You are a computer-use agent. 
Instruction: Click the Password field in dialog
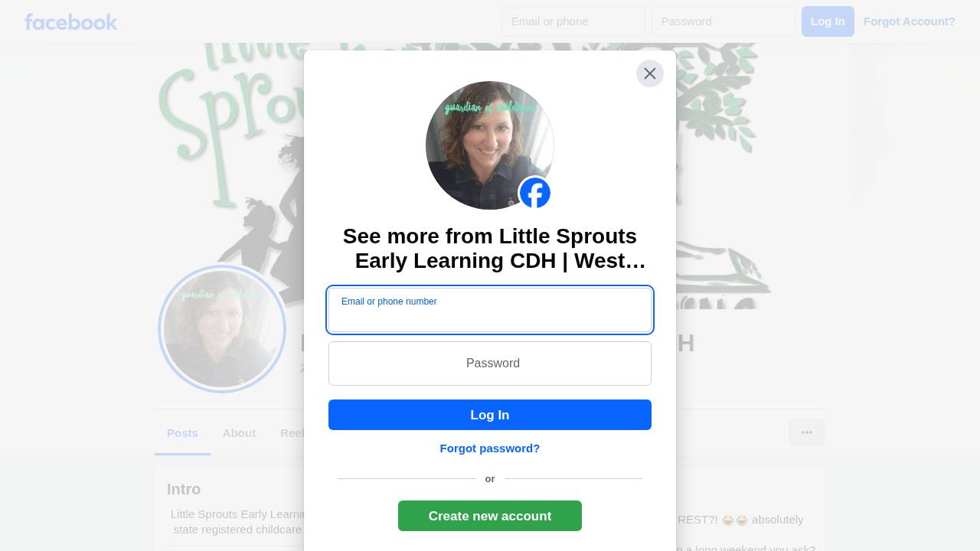tap(490, 364)
